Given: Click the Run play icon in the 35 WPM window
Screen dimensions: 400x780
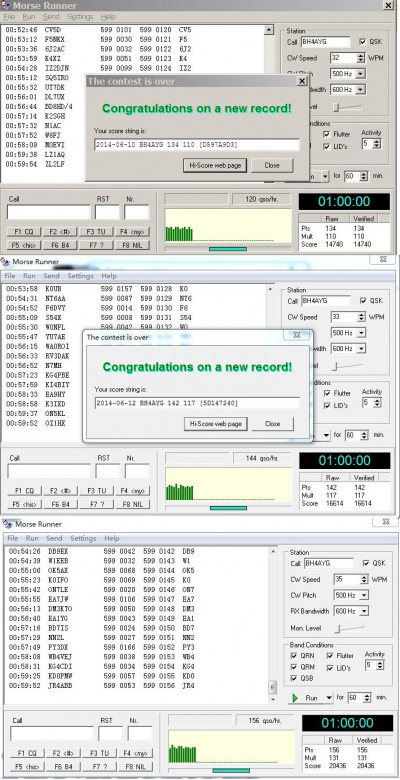Looking at the screenshot, I should pos(295,698).
